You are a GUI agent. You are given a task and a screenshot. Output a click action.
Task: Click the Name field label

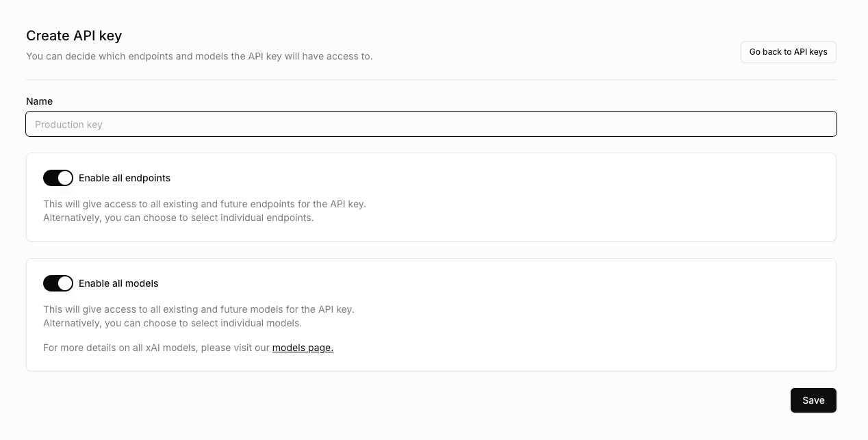(39, 101)
